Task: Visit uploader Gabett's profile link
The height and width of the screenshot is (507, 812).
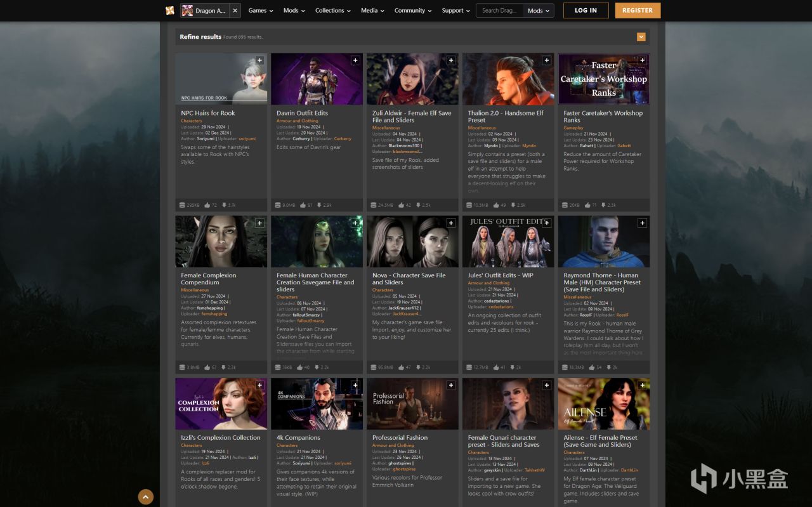Action: pyautogui.click(x=624, y=146)
